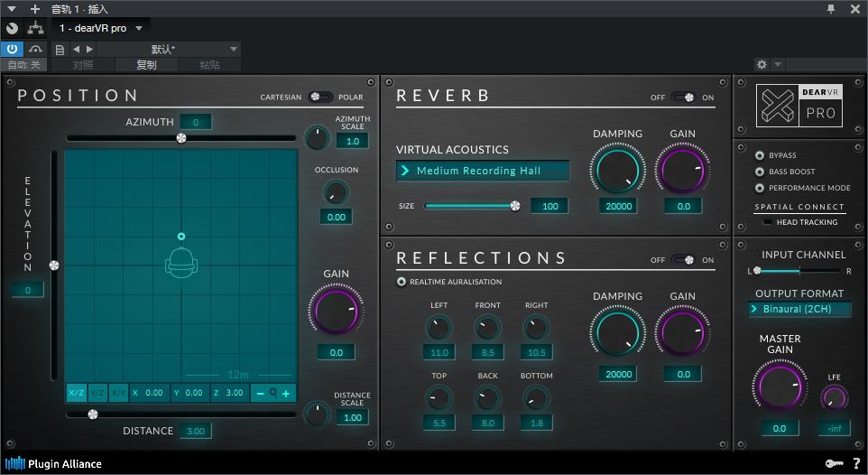Click the Azimuth value field
The width and height of the screenshot is (868, 475).
point(196,122)
